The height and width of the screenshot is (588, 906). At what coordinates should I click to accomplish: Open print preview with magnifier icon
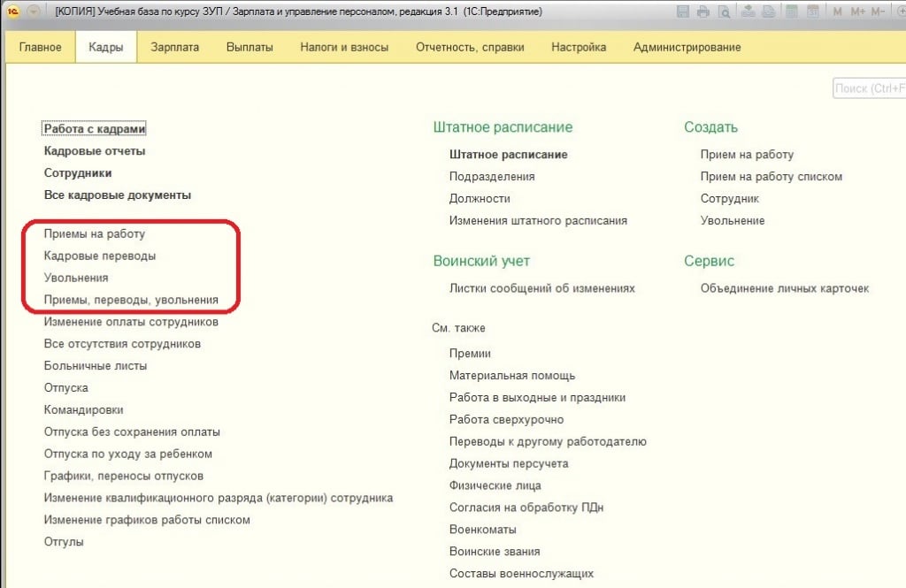[x=724, y=11]
